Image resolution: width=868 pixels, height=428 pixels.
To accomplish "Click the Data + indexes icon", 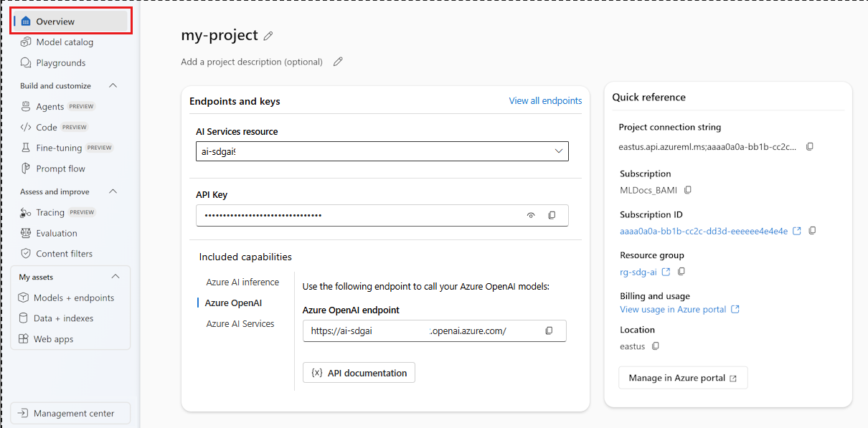I will (x=23, y=318).
